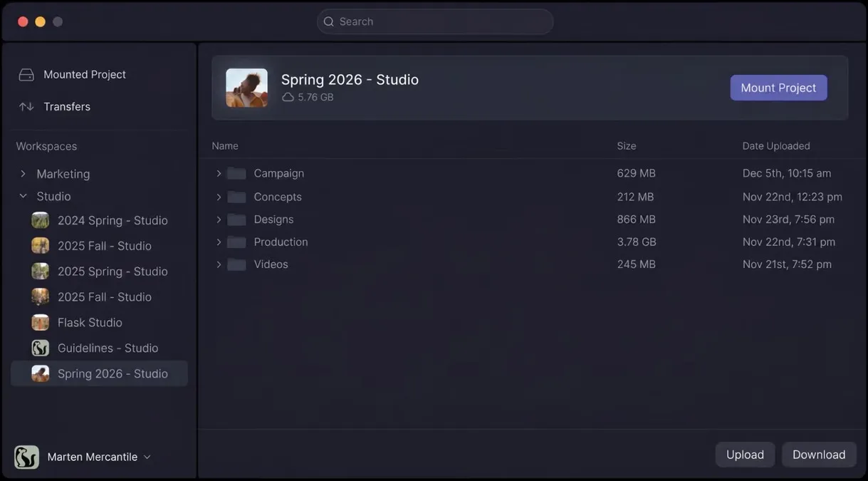This screenshot has width=868, height=481.
Task: Click the Guidelines - Studio project icon
Action: pyautogui.click(x=41, y=348)
